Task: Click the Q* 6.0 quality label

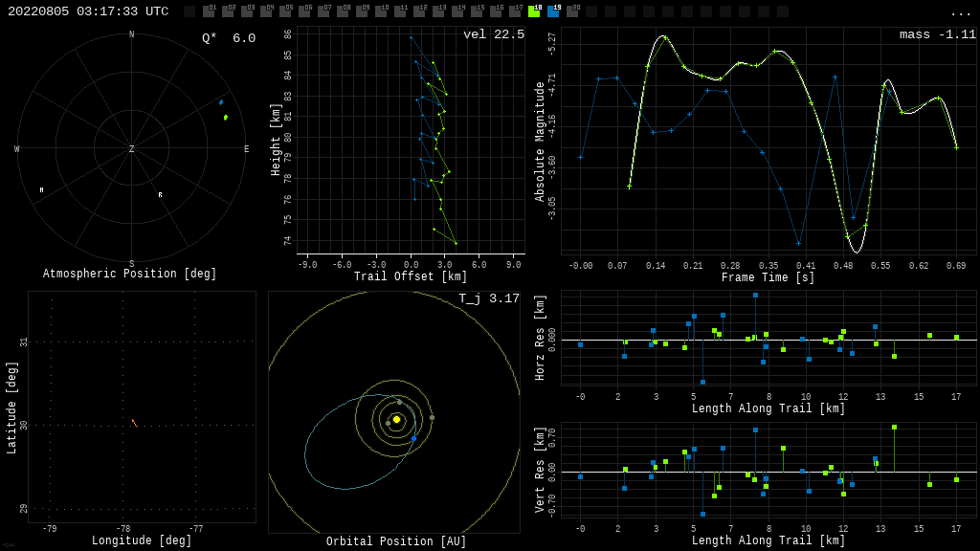Action: point(229,38)
